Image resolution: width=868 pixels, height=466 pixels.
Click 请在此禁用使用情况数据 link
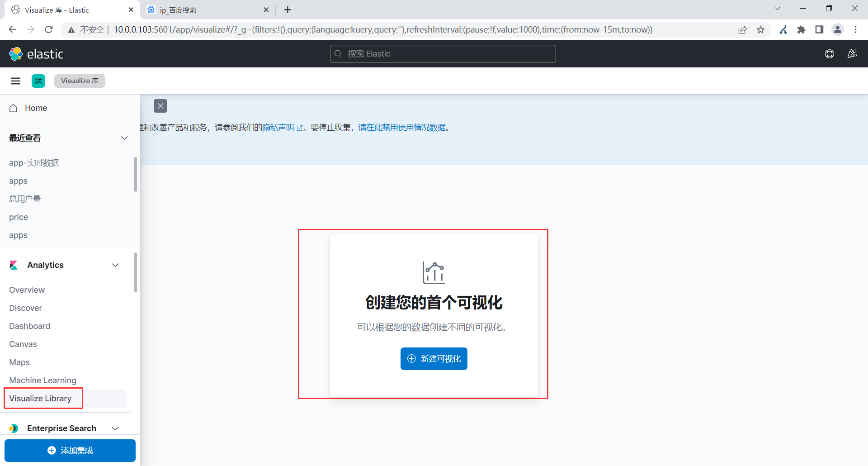click(402, 128)
